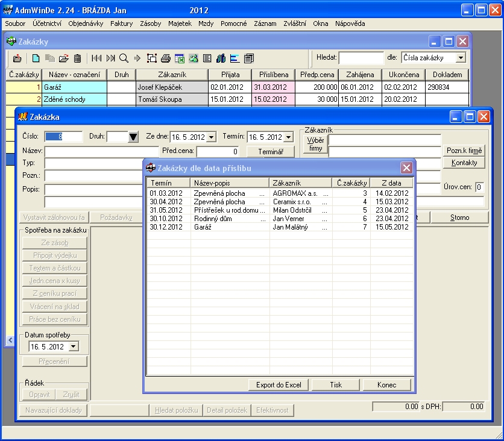Click the Export do Excel button
504x441 pixels.
coord(279,385)
